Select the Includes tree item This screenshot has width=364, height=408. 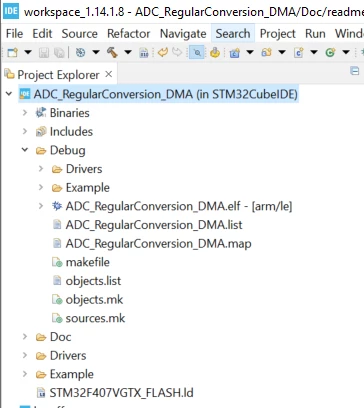pos(71,132)
